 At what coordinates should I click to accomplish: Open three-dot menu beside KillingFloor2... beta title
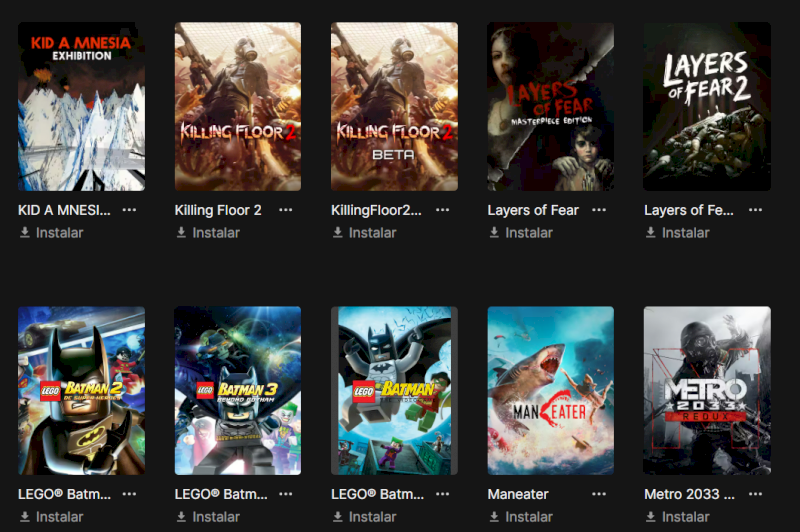442,210
